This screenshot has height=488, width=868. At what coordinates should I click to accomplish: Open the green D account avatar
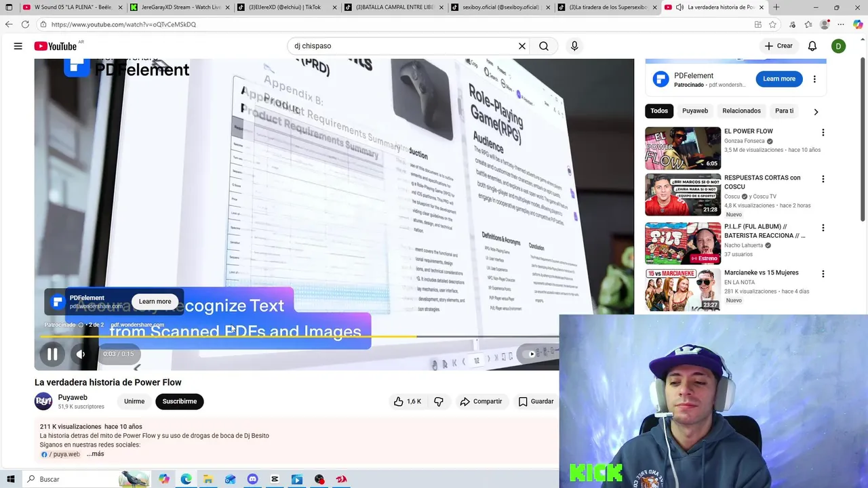[839, 46]
